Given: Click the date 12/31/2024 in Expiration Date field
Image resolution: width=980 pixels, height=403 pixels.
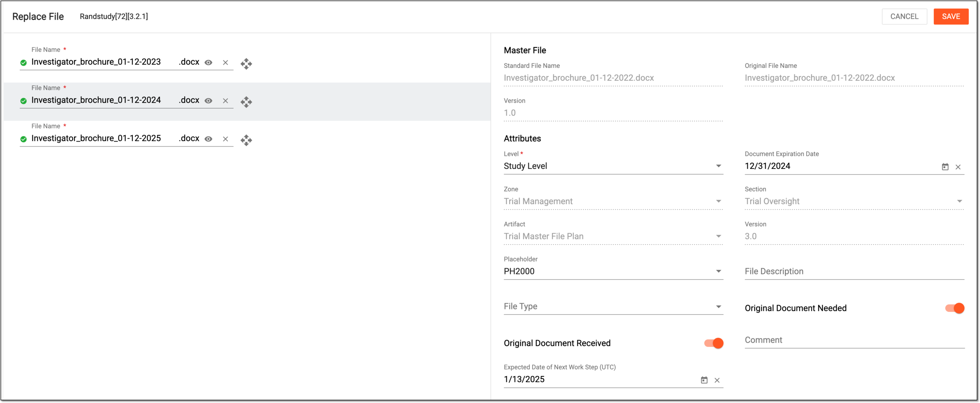Looking at the screenshot, I should (x=767, y=166).
